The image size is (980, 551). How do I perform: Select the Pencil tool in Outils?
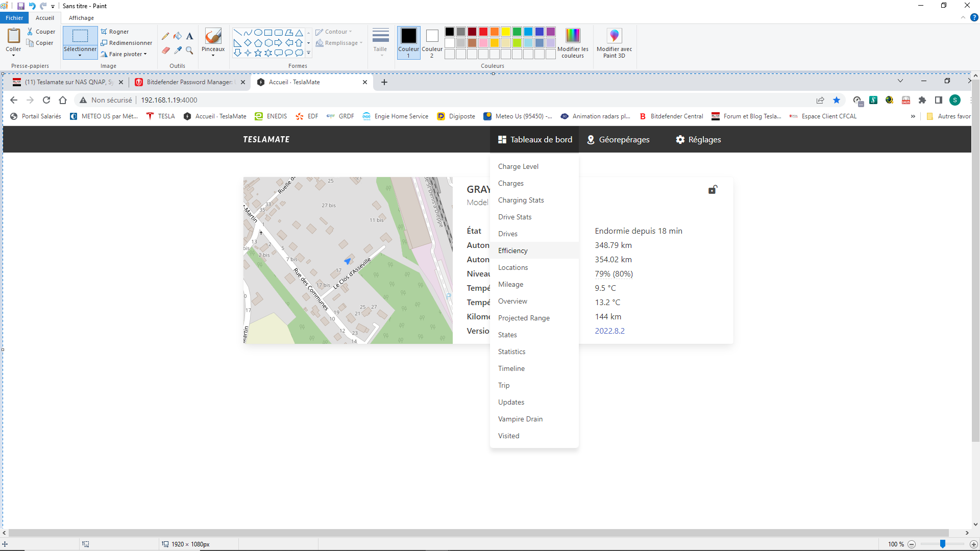[165, 36]
